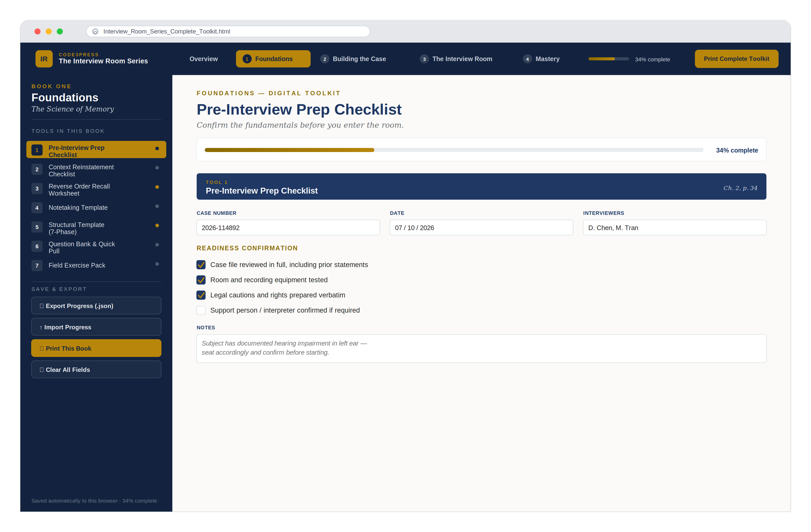Uncheck Room and recording equipment tested
The width and height of the screenshot is (811, 532).
click(x=201, y=280)
